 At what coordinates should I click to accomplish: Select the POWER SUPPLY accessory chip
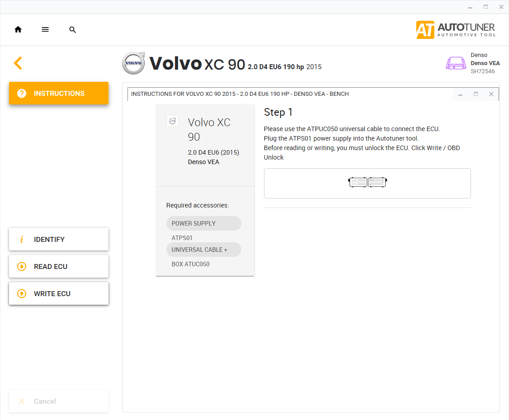click(x=203, y=223)
